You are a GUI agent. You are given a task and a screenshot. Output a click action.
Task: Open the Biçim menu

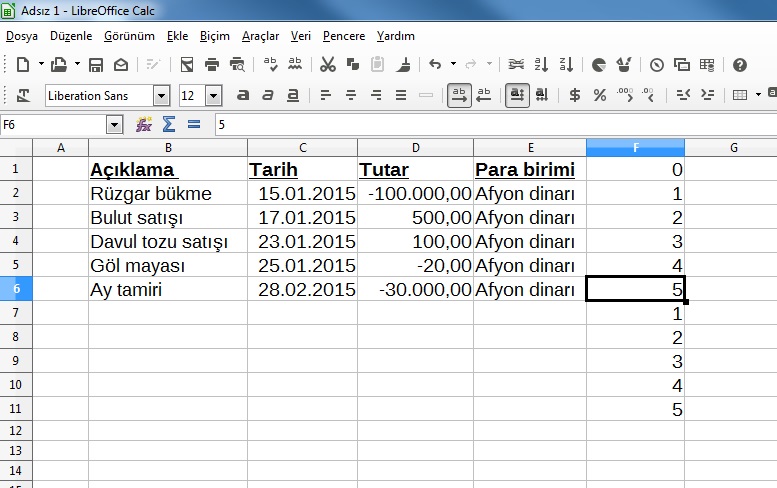[x=214, y=36]
